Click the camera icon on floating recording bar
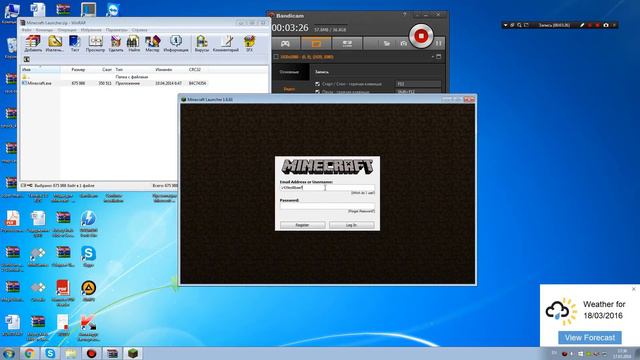Image resolution: width=640 pixels, height=360 pixels. pos(606,25)
